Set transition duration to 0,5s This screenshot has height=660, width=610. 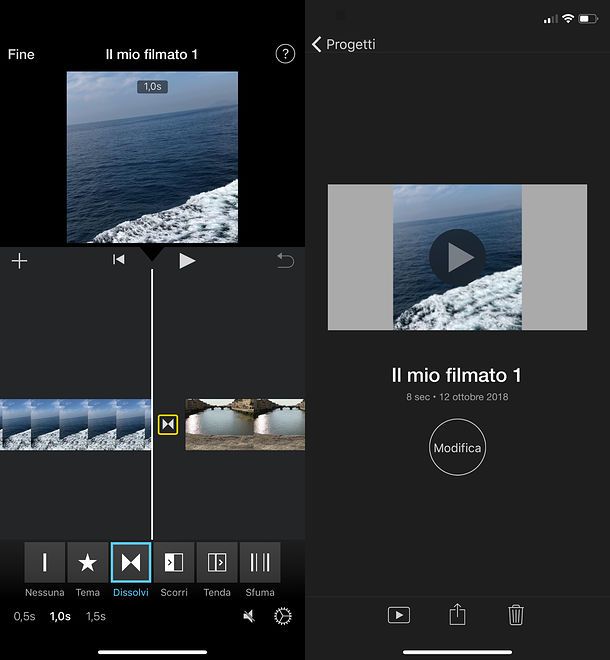[24, 616]
